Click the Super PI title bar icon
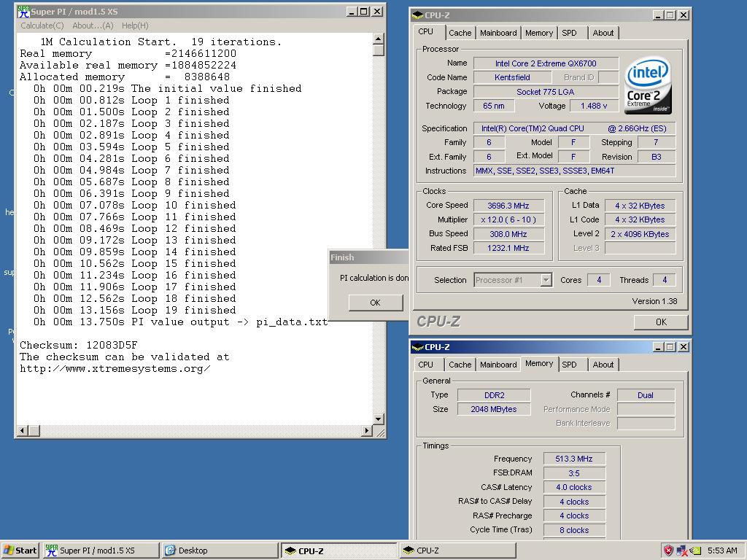The width and height of the screenshot is (747, 560). pos(23,12)
